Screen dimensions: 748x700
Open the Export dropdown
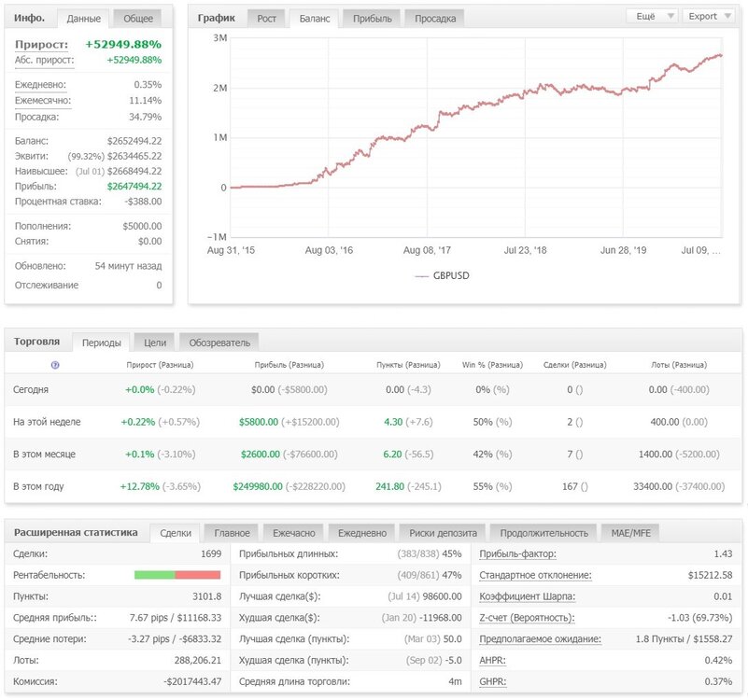[x=709, y=16]
